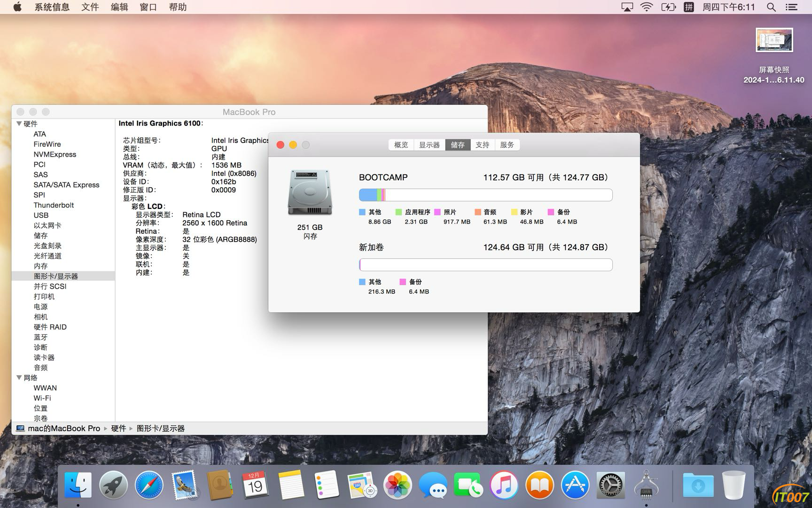This screenshot has height=508, width=812.
Task: Open Photos pinwheel icon in Dock
Action: pyautogui.click(x=398, y=485)
